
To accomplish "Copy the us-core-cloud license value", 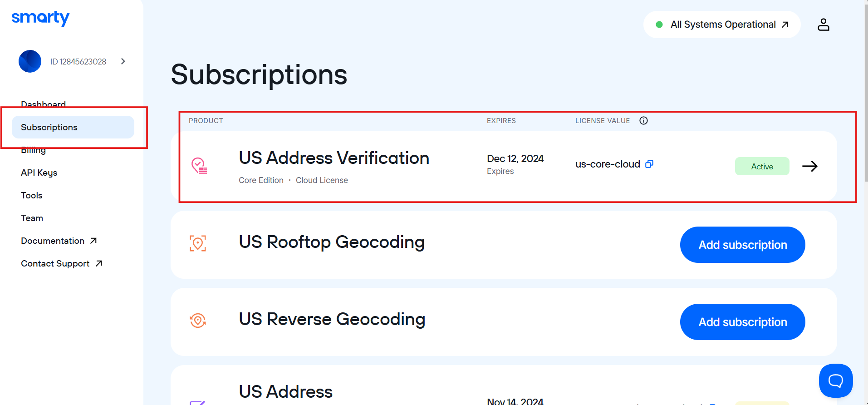I will [x=649, y=164].
